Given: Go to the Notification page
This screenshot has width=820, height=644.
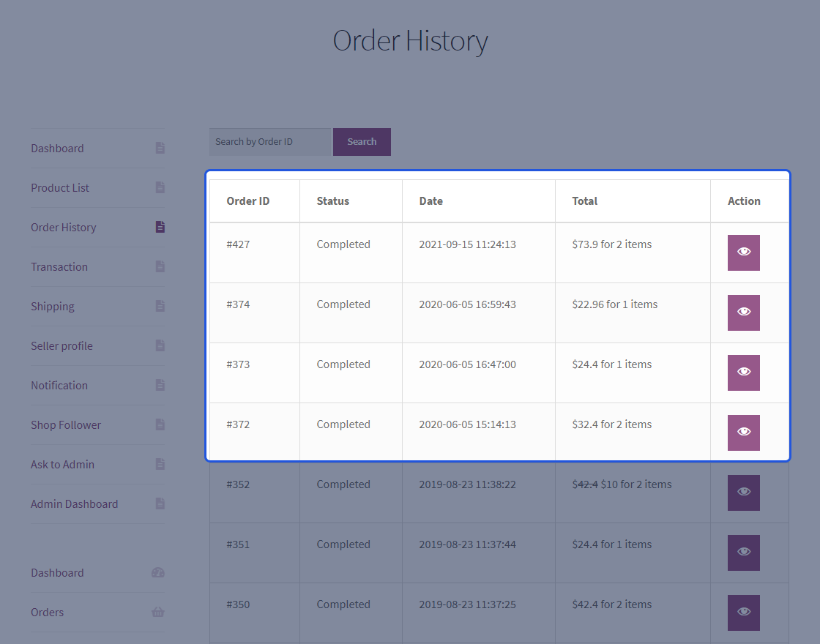Looking at the screenshot, I should [x=59, y=385].
